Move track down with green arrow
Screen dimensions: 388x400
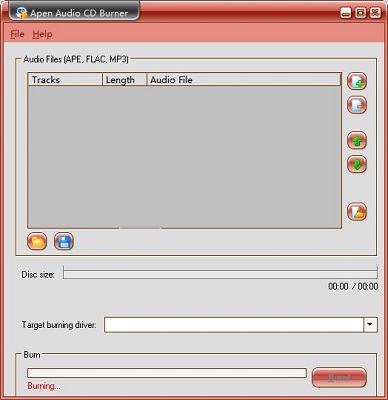coord(357,164)
